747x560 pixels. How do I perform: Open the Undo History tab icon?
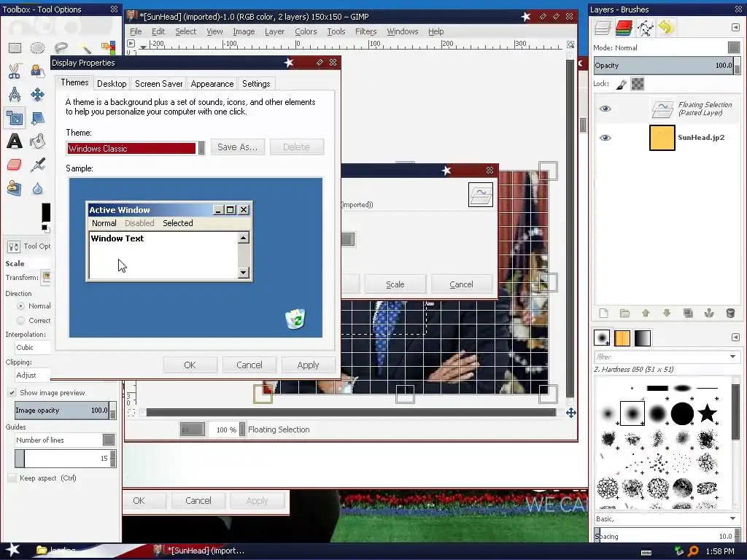click(x=666, y=28)
